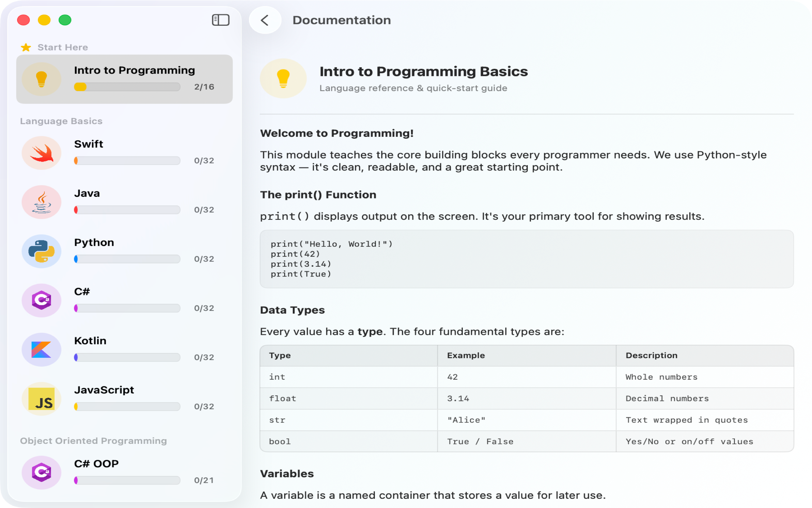The image size is (812, 508).
Task: Click the yellow minimize window button
Action: coord(44,20)
